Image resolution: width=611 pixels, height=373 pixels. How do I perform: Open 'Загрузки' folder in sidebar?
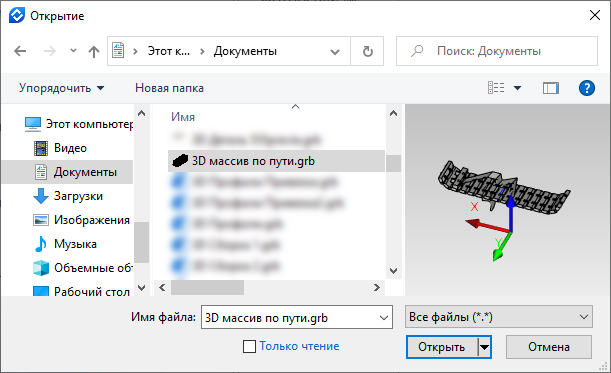coord(78,196)
